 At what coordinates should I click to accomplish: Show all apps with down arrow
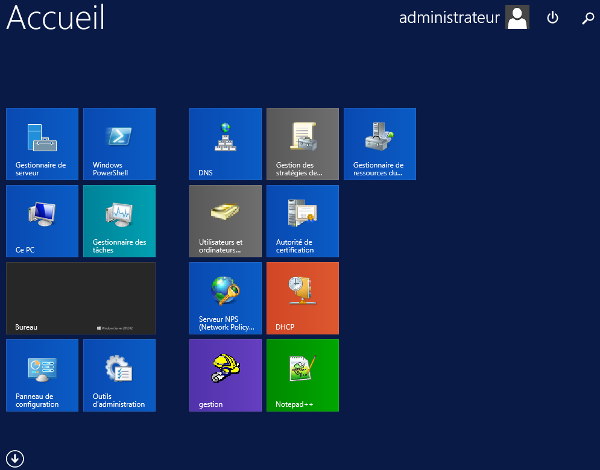pos(15,458)
